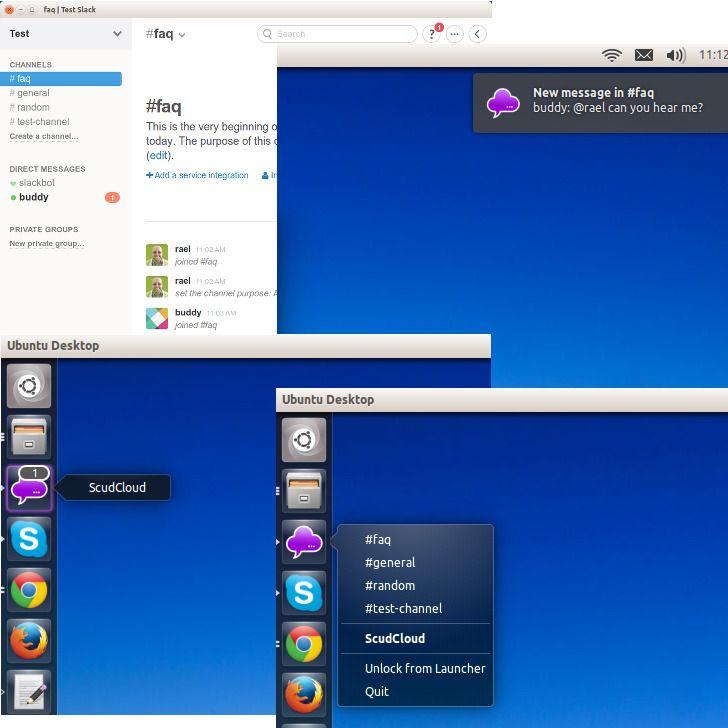Launch Skype from right desktop launcher

[x=304, y=593]
